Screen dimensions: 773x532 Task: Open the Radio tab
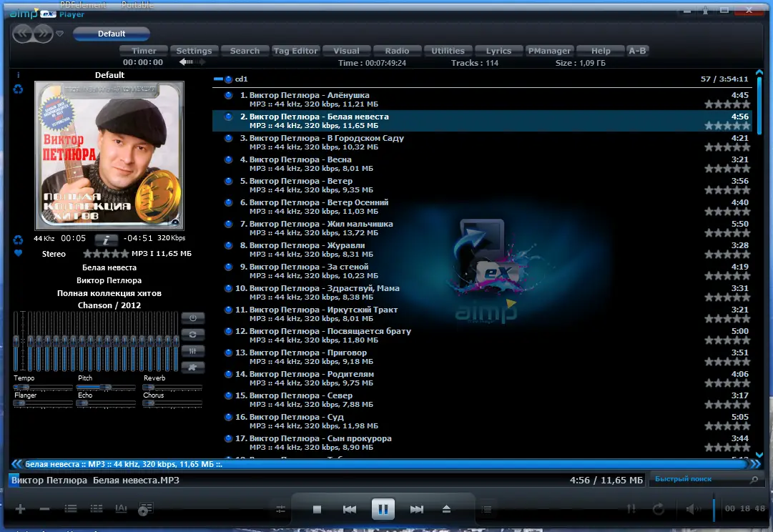[x=397, y=51]
